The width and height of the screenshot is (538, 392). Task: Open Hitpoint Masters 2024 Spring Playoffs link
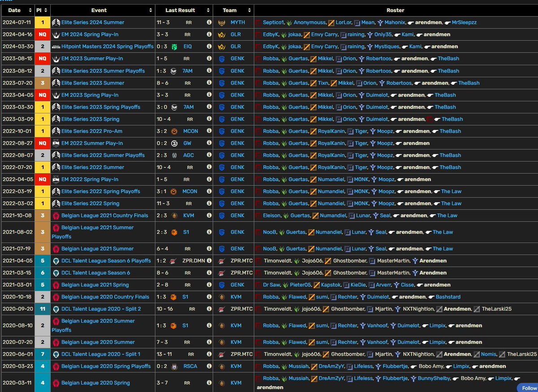click(x=108, y=47)
